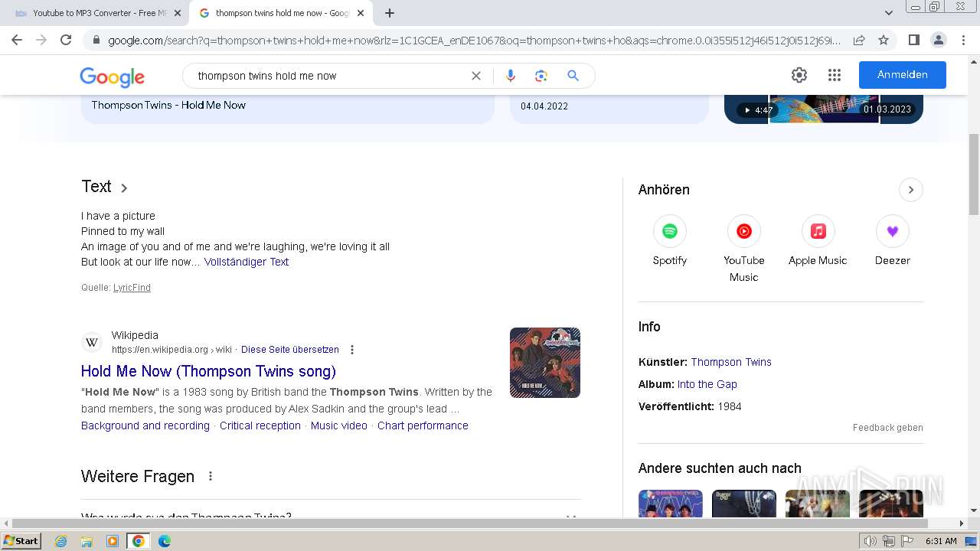
Task: Open Chart performance section link
Action: pos(423,425)
